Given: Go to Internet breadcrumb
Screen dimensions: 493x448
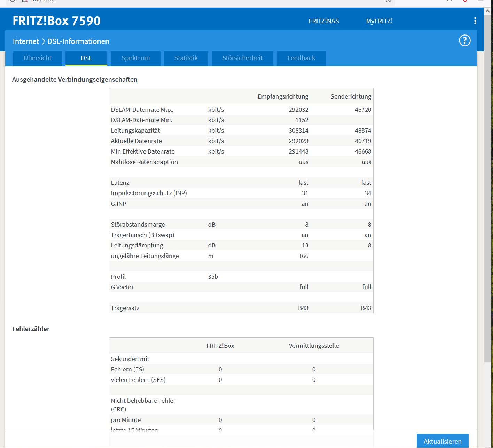Looking at the screenshot, I should coord(26,41).
